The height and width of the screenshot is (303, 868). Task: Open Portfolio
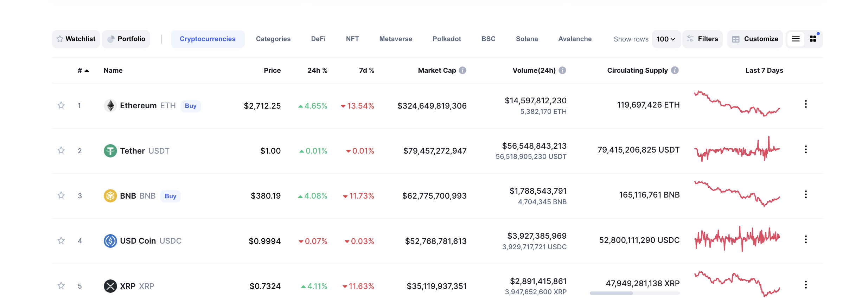pyautogui.click(x=126, y=39)
